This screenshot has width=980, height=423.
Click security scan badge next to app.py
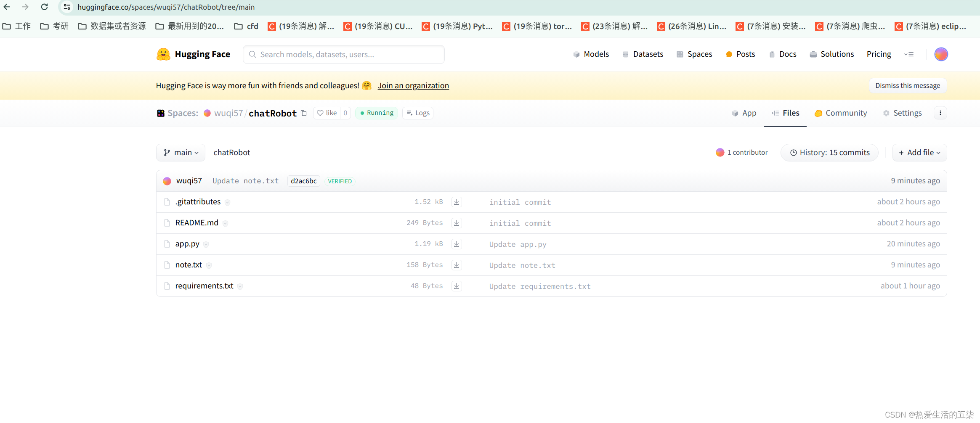point(206,244)
